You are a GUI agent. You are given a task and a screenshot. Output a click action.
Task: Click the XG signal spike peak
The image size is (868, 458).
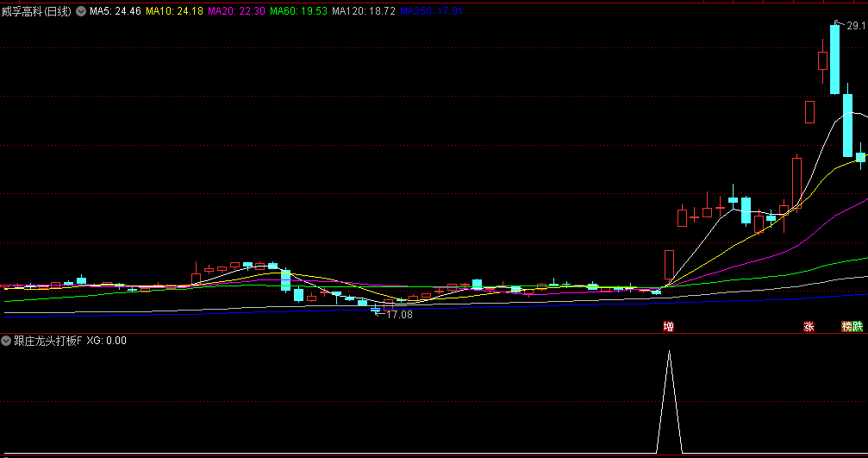669,352
